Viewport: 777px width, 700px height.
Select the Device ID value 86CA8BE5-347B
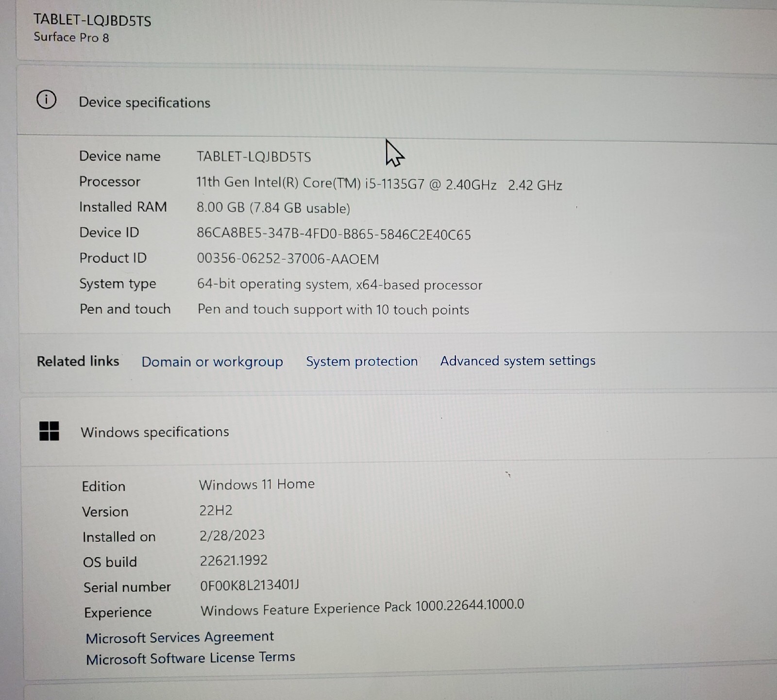tap(334, 234)
